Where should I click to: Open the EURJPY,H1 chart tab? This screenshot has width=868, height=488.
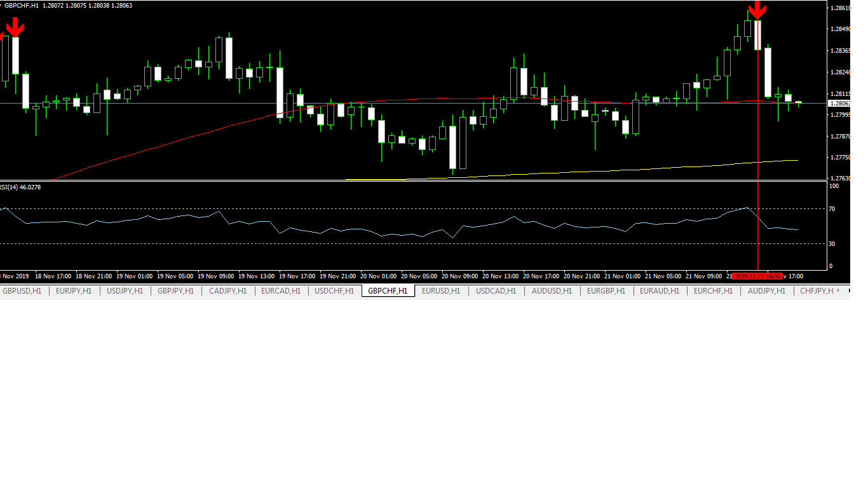74,291
